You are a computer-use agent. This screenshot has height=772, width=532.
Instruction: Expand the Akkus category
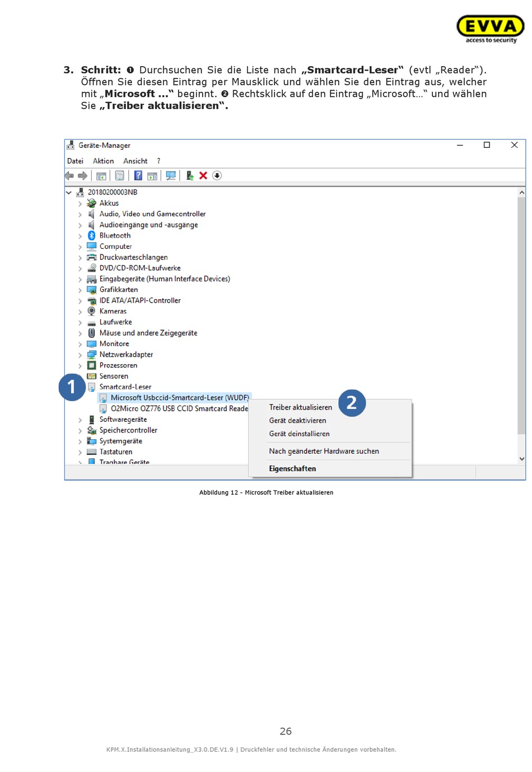coord(80,204)
